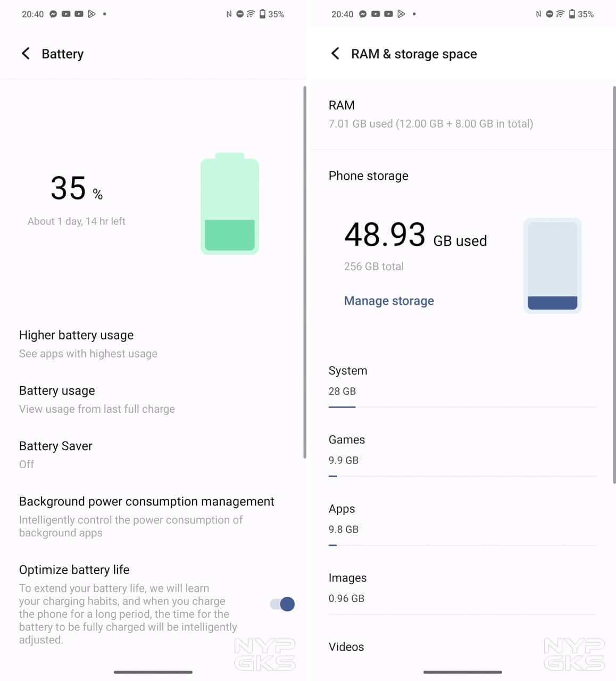Click the battery level status icon

[x=262, y=14]
